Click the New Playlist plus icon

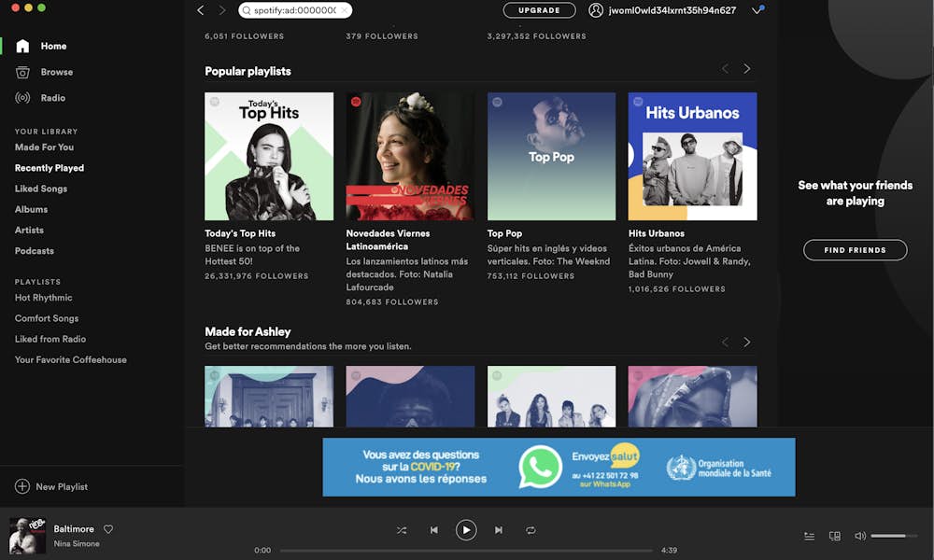pyautogui.click(x=22, y=486)
